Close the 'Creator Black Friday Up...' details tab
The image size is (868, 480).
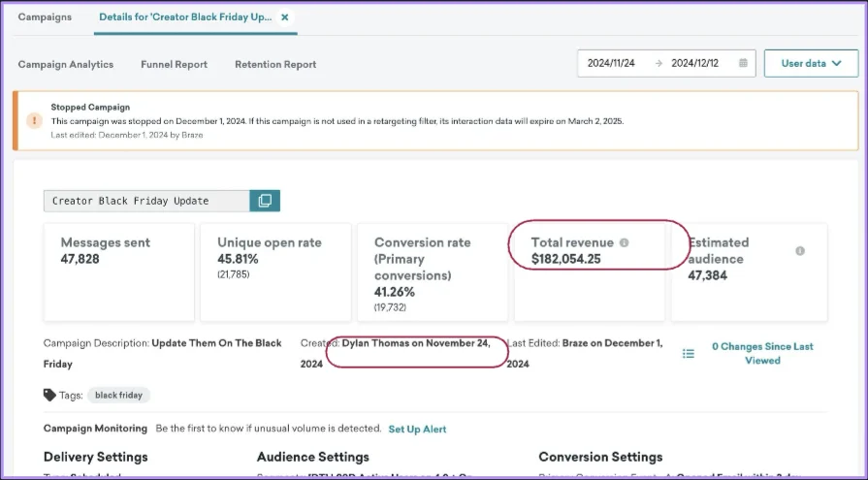[284, 17]
